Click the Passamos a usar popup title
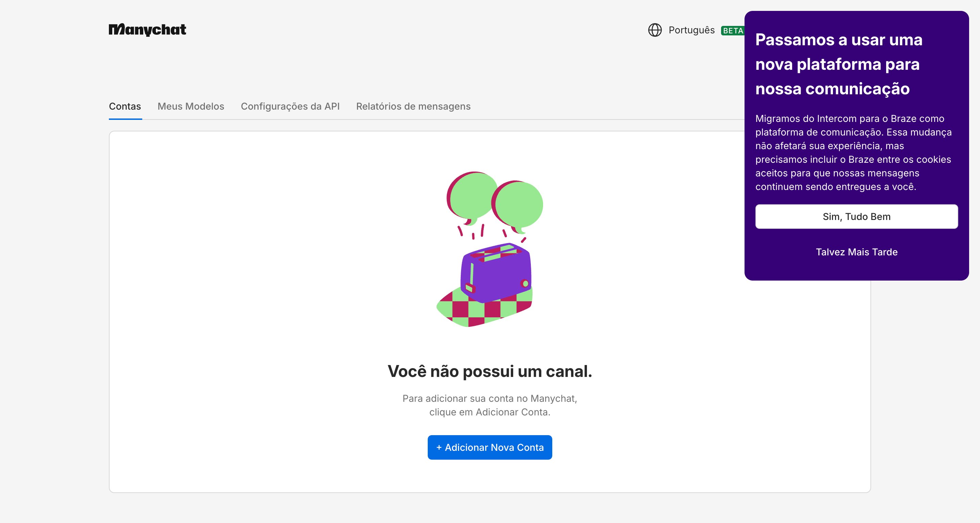 (x=838, y=64)
